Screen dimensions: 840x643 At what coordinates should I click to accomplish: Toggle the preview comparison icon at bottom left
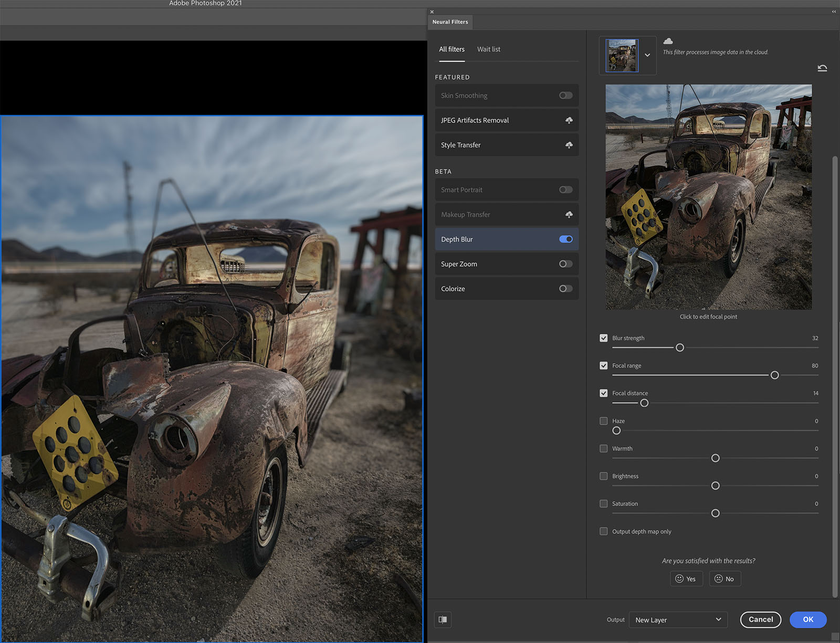tap(443, 619)
